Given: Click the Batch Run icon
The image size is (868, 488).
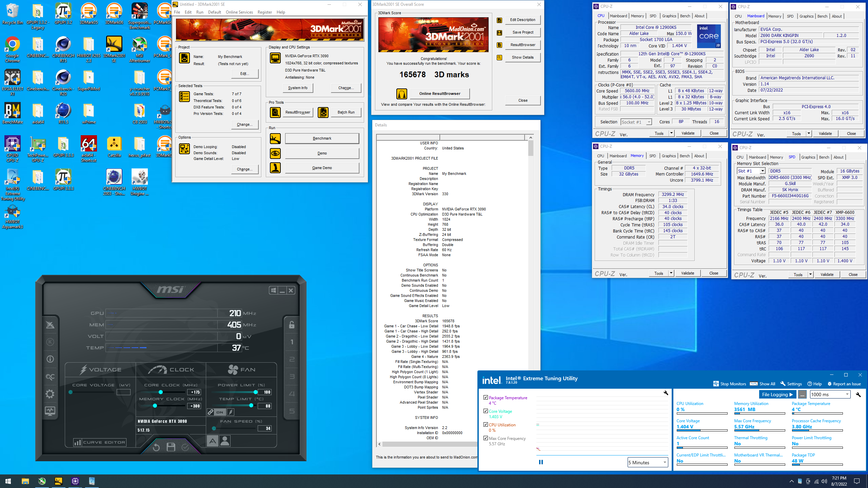Looking at the screenshot, I should click(x=323, y=112).
